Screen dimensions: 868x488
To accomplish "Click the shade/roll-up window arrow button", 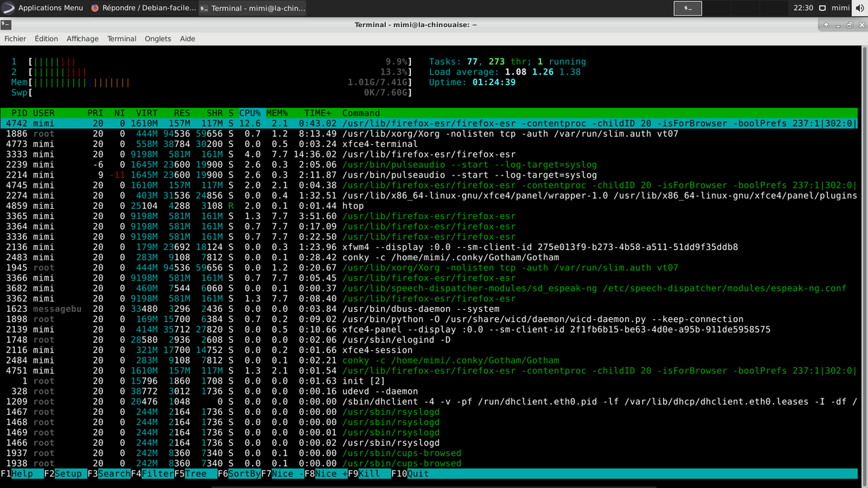I will pyautogui.click(x=826, y=24).
